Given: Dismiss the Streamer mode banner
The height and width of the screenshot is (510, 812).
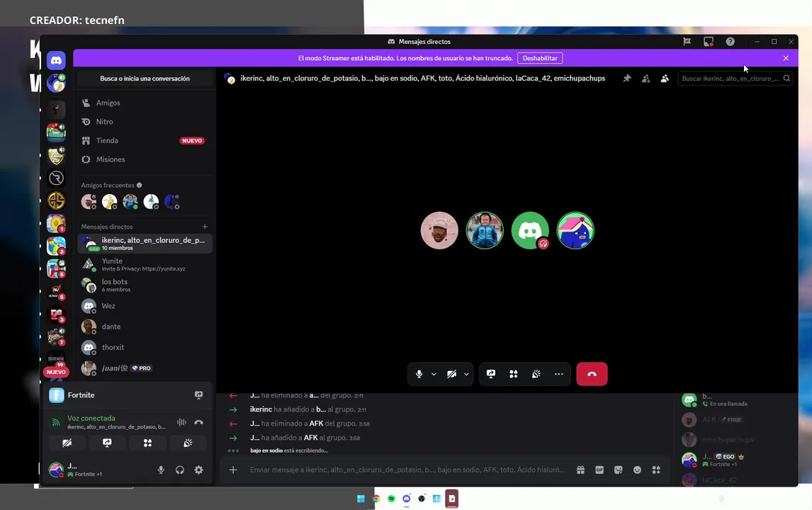Looking at the screenshot, I should click(786, 58).
